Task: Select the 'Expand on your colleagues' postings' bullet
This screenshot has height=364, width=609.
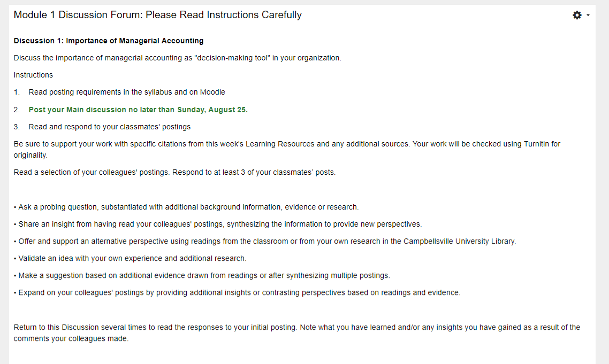Action: click(x=237, y=292)
